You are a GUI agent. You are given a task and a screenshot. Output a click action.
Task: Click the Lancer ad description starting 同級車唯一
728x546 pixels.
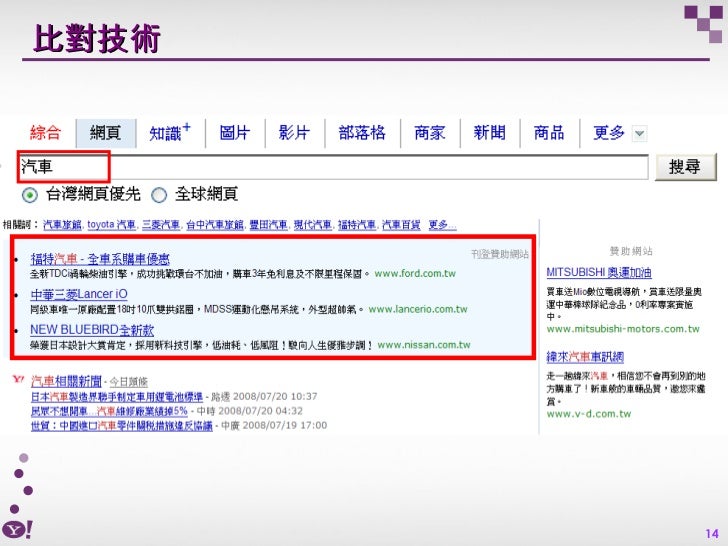(x=196, y=309)
